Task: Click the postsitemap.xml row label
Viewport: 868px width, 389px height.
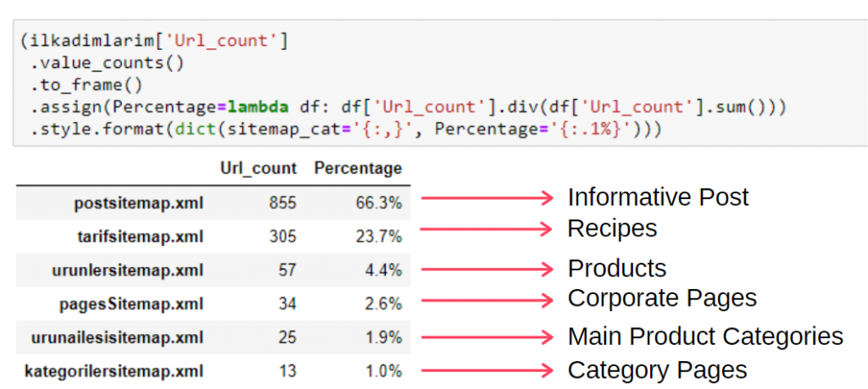Action: point(138,203)
